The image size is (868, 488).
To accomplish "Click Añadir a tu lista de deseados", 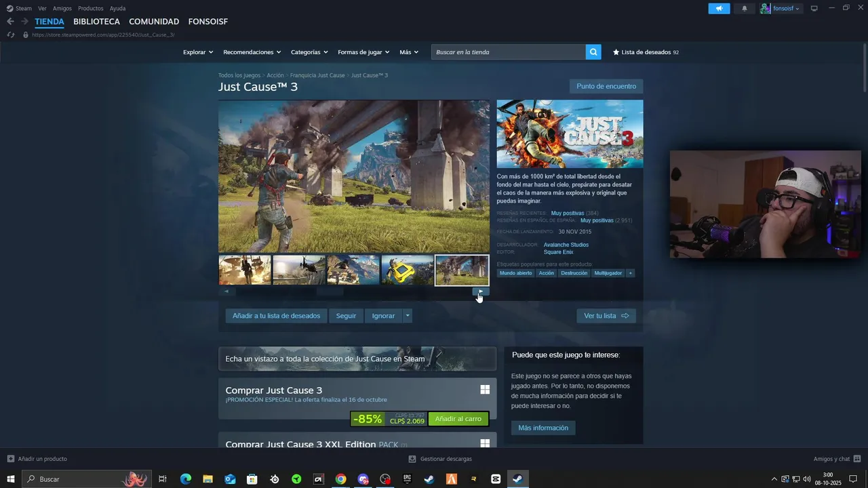I will (x=276, y=316).
